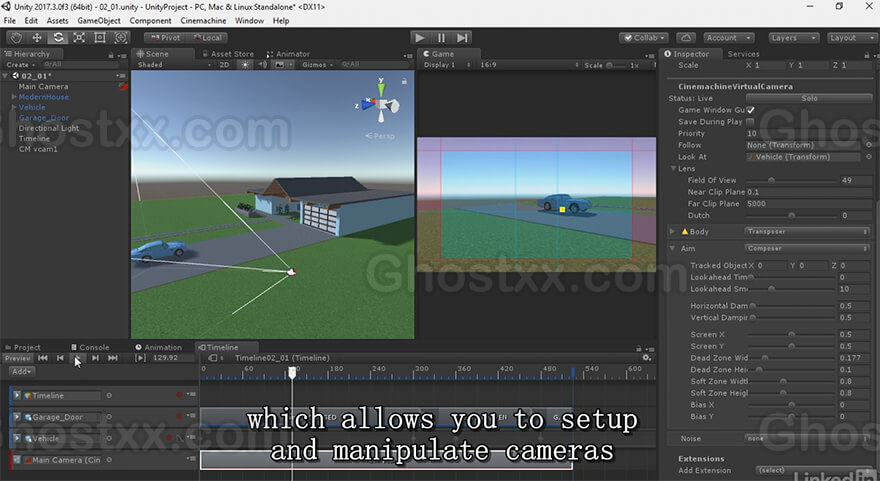Open the Account button
880x481 pixels.
coord(728,38)
